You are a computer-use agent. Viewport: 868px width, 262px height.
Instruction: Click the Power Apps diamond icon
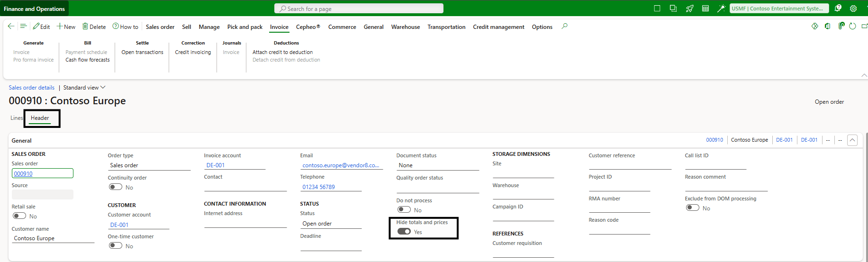815,26
